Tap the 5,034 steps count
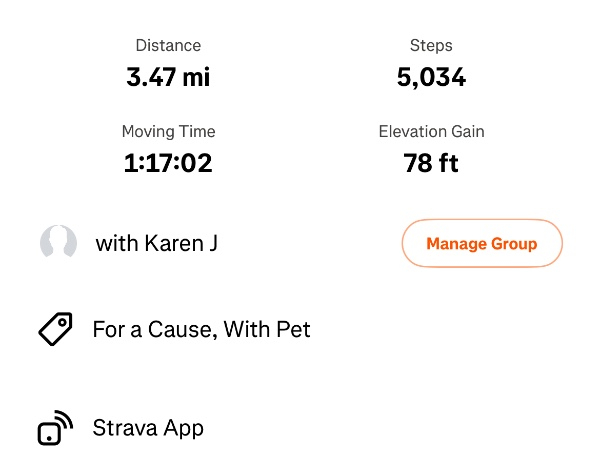 [x=431, y=77]
